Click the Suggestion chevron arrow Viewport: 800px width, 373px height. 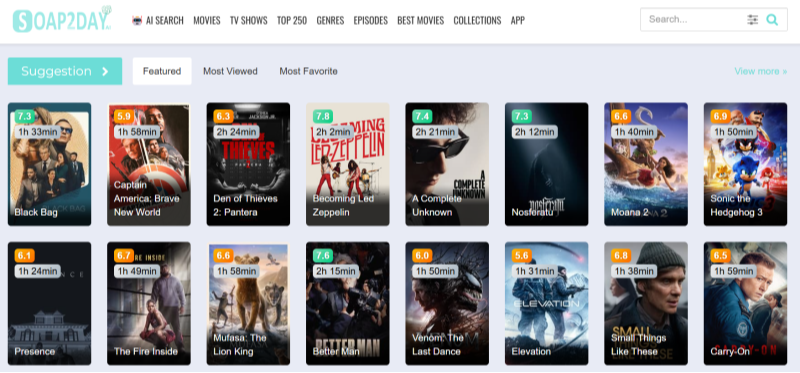point(105,71)
